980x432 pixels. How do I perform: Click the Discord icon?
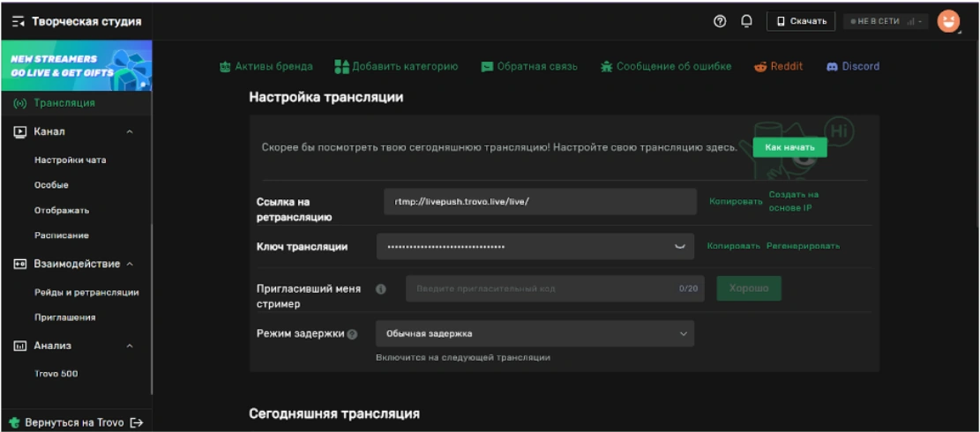pyautogui.click(x=832, y=67)
